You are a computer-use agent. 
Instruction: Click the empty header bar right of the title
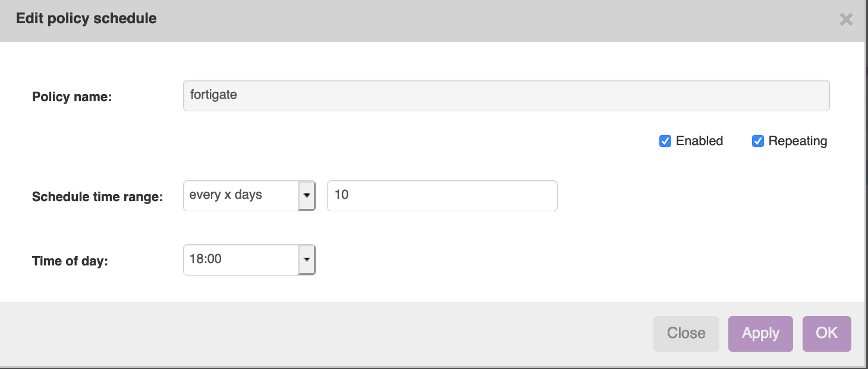tap(476, 20)
